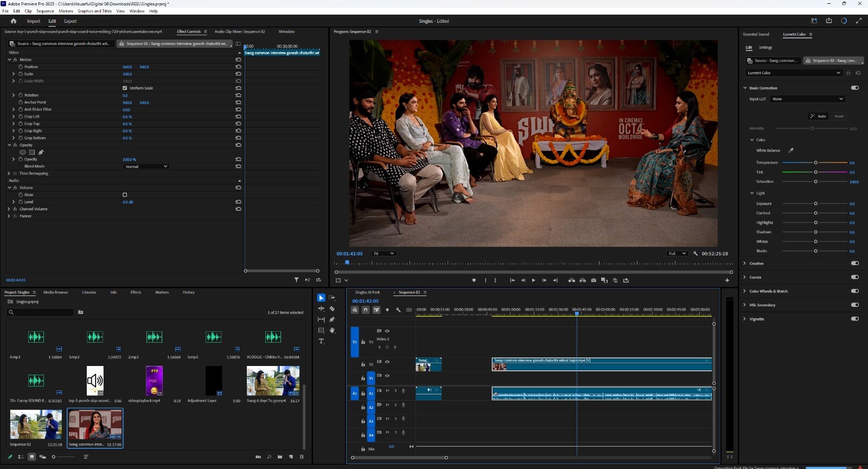
Task: Click the White Balance eyedropper
Action: click(x=791, y=150)
